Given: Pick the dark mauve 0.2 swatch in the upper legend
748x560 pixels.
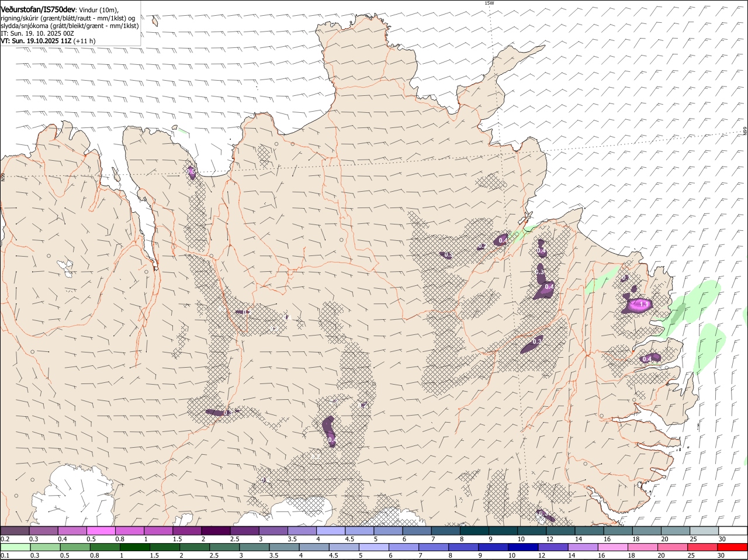Looking at the screenshot, I should [x=15, y=531].
